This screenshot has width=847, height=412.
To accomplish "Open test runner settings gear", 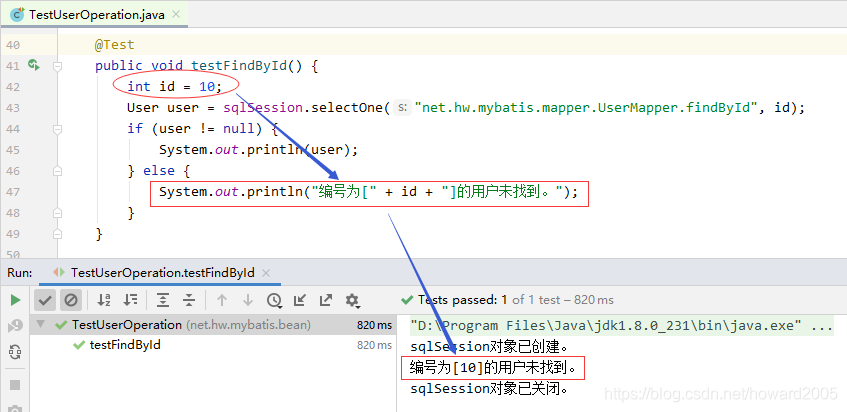I will [353, 300].
